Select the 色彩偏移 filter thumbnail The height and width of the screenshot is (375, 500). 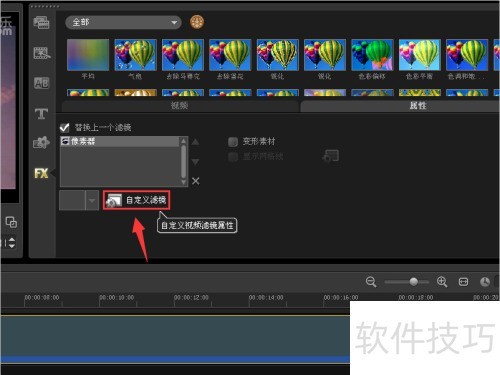[372, 55]
